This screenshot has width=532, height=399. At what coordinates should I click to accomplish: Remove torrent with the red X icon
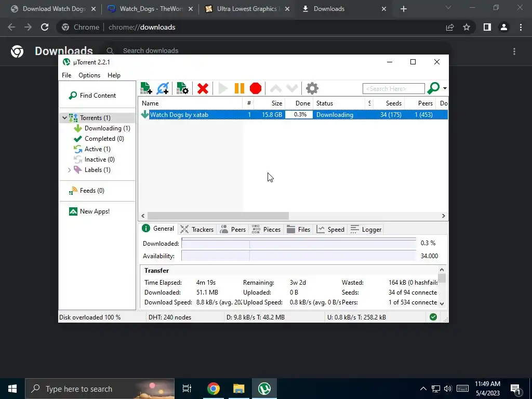point(203,88)
